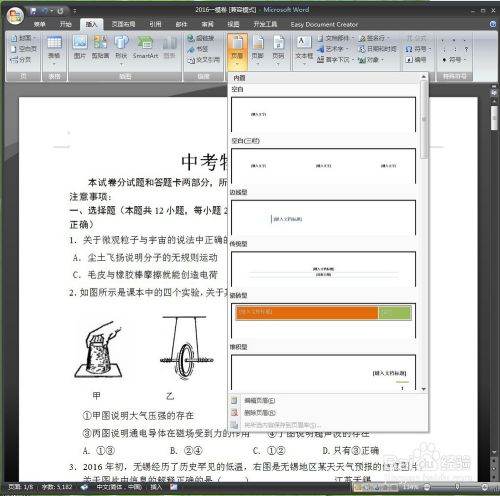This screenshot has width=500, height=496.
Task: Click the Text Box (文本框) button
Action: (x=304, y=50)
